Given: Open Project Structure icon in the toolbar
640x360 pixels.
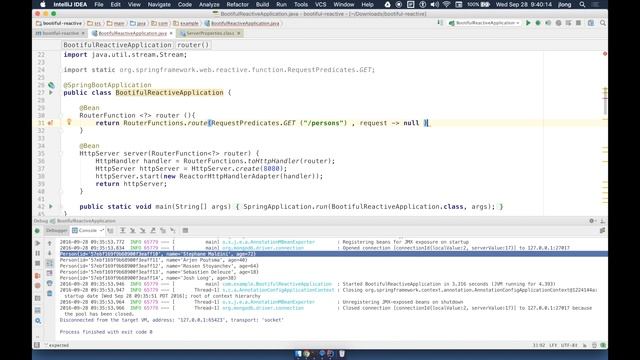Looking at the screenshot, I should point(591,23).
